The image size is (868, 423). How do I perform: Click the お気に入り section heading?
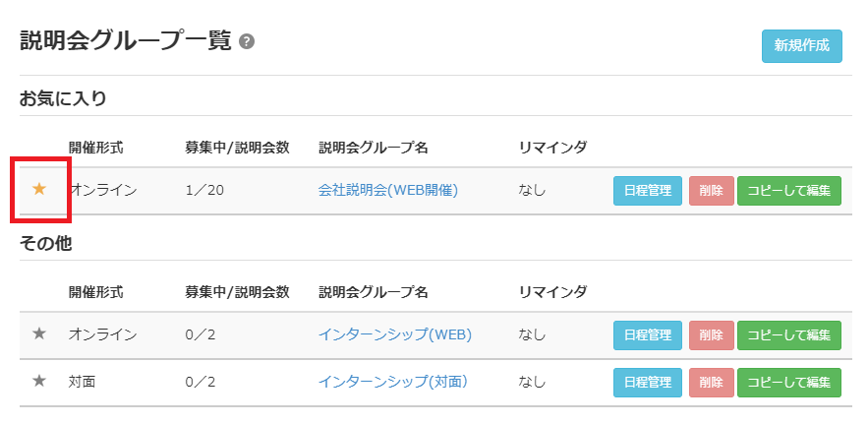[63, 98]
